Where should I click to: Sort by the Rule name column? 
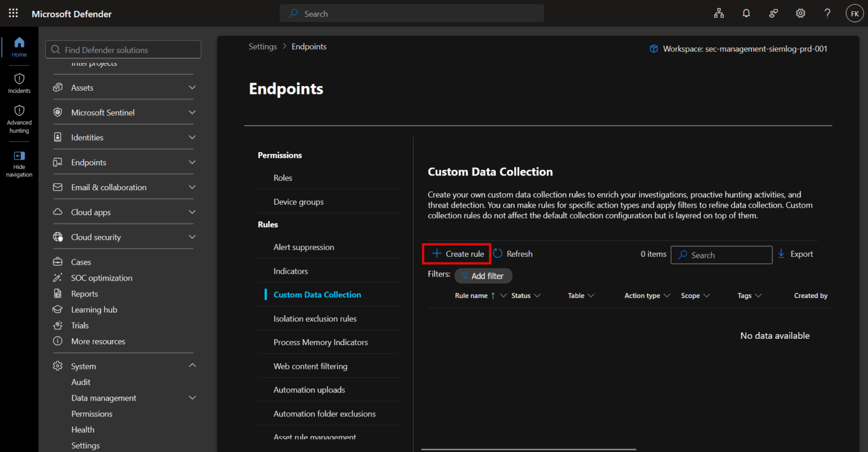tap(471, 296)
